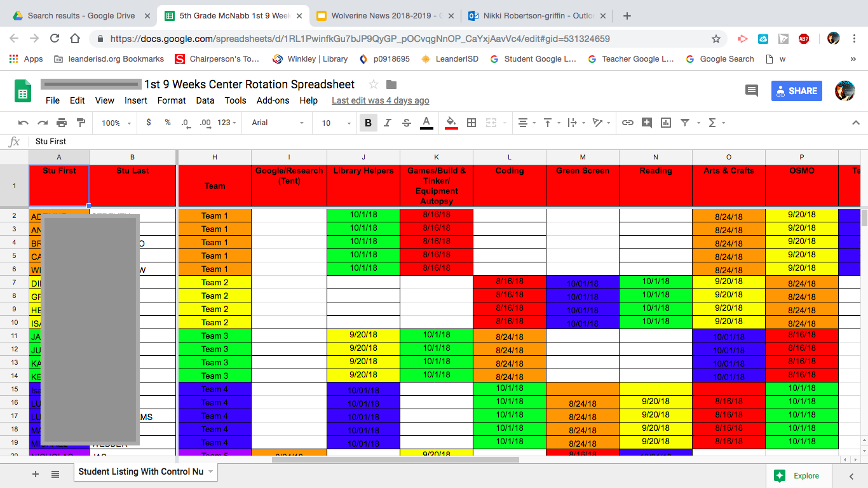Image resolution: width=868 pixels, height=488 pixels.
Task: Open text wrapping dropdown
Action: click(575, 123)
